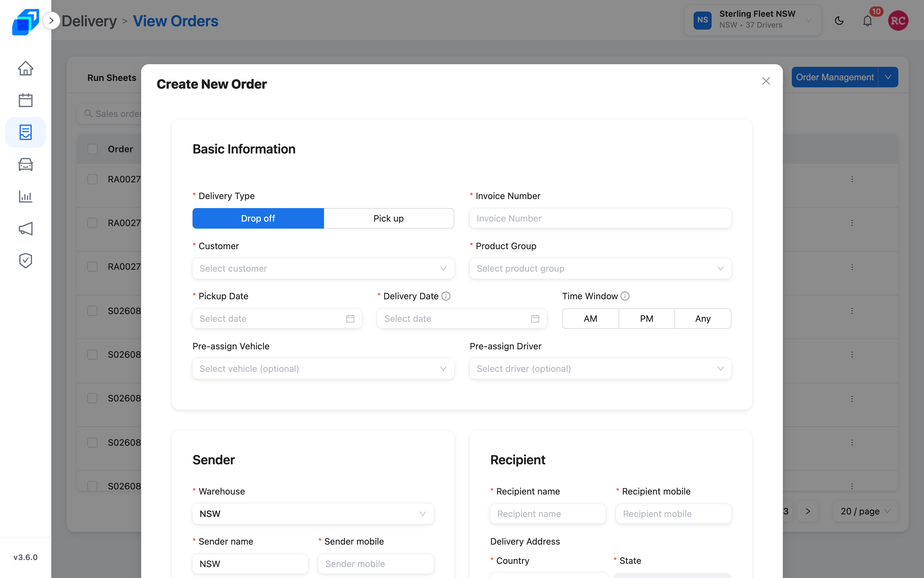This screenshot has width=924, height=578.
Task: Open row actions menu for third RA0027 row
Action: tap(852, 267)
